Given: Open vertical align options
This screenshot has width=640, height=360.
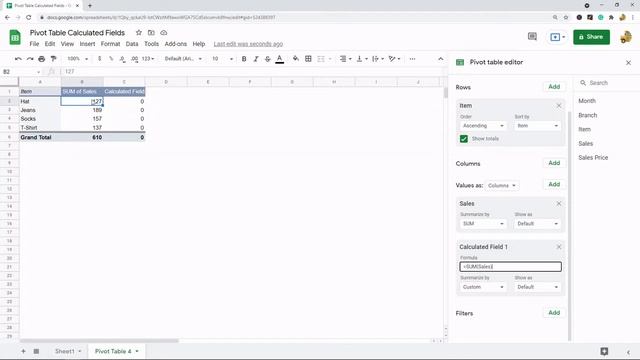Looking at the screenshot, I should pos(362,59).
